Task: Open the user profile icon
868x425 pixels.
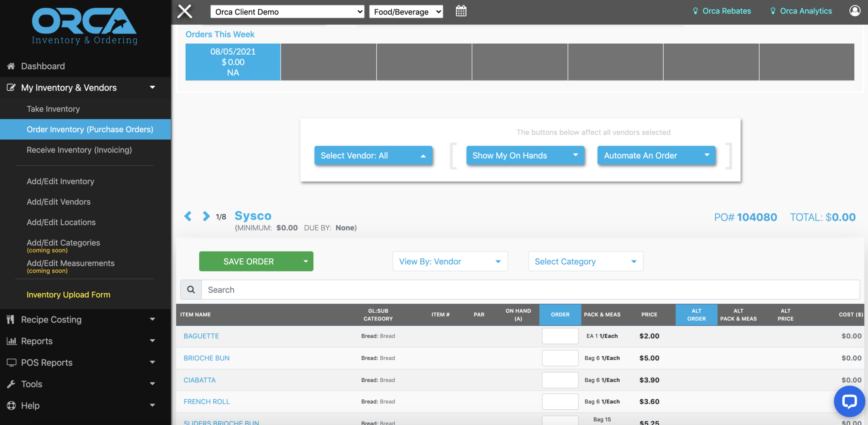Action: click(x=855, y=11)
